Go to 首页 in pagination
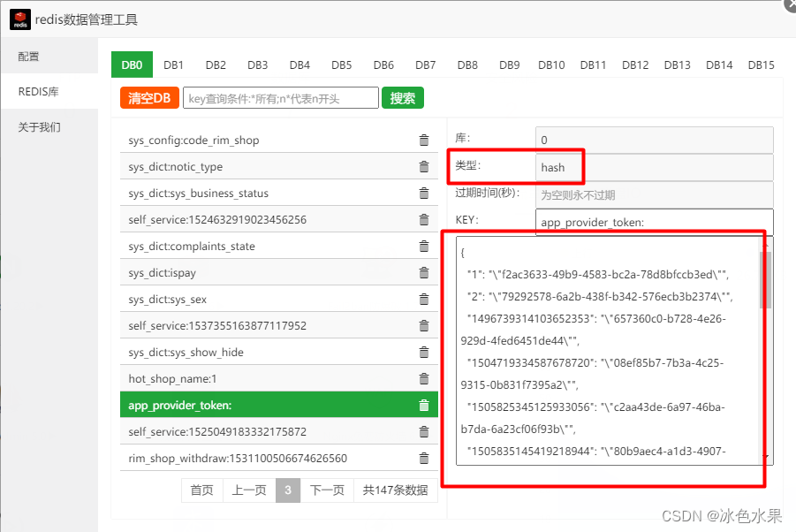This screenshot has height=532, width=796. [202, 490]
